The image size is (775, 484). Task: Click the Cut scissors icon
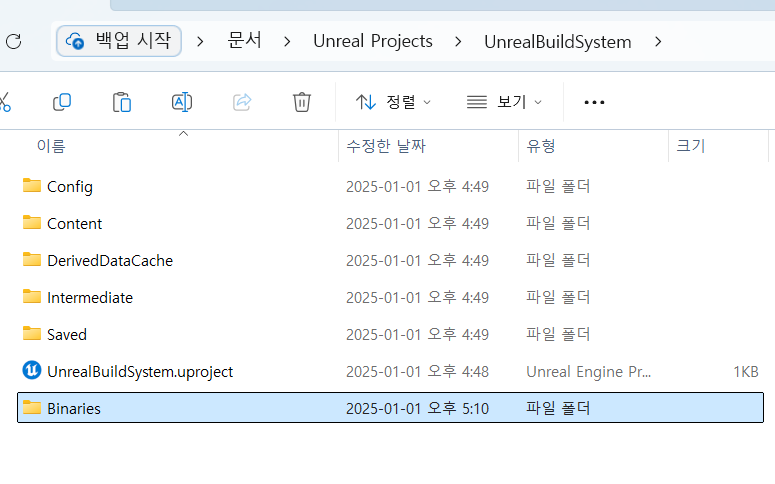[x=5, y=102]
